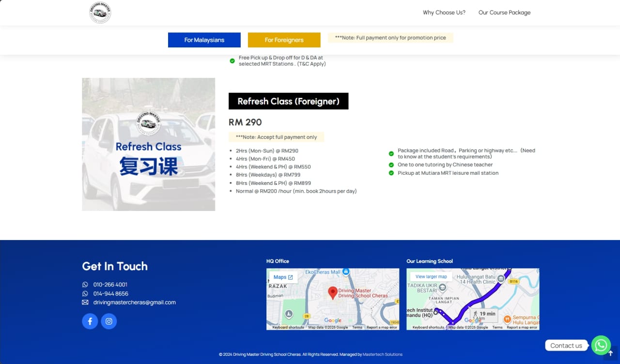Open Terms link on HQ Office map

[x=357, y=328]
